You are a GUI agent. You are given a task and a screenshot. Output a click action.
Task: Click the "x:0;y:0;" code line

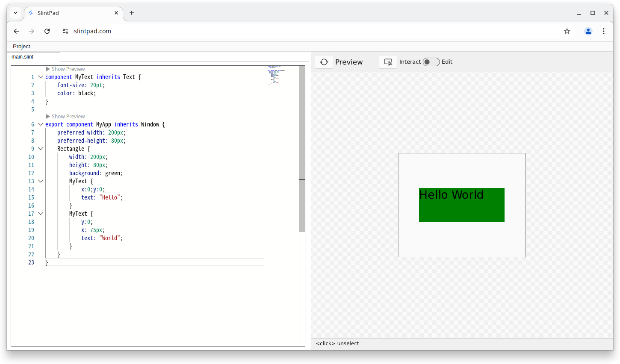tap(93, 189)
